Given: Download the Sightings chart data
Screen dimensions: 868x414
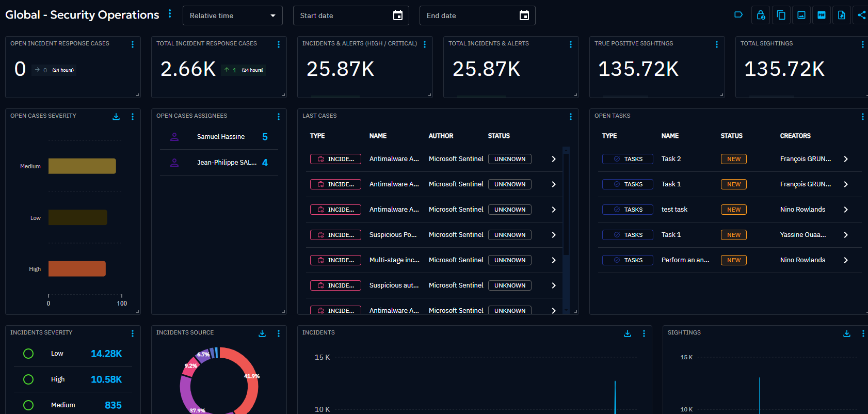Looking at the screenshot, I should coord(847,333).
